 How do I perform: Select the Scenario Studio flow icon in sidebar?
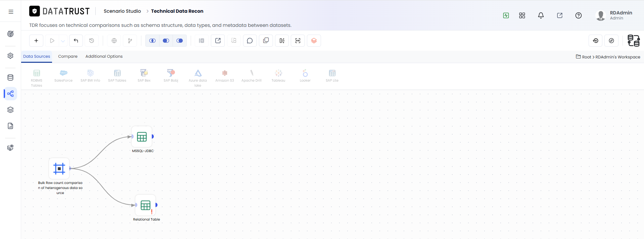(x=10, y=94)
